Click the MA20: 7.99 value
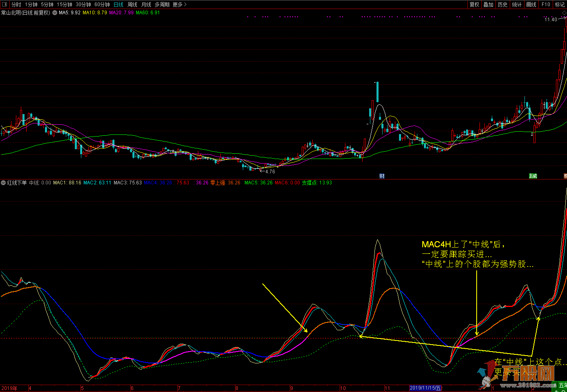Viewport: 567px width, 392px height. tap(121, 13)
